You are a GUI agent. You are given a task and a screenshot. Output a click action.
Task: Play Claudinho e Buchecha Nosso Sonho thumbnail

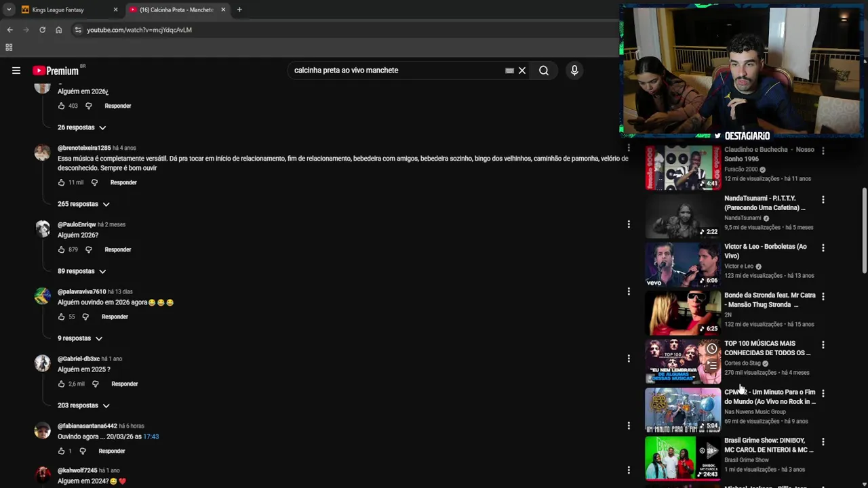click(x=683, y=167)
